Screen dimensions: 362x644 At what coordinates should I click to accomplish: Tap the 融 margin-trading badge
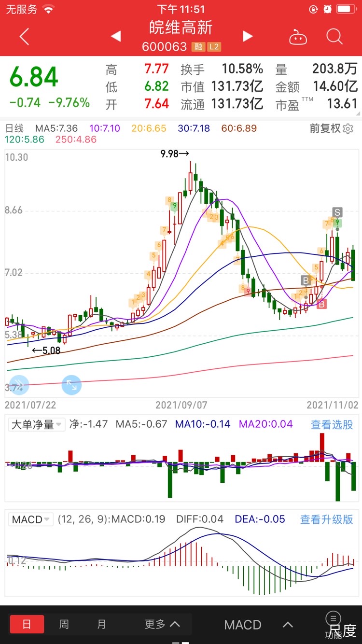(x=198, y=47)
